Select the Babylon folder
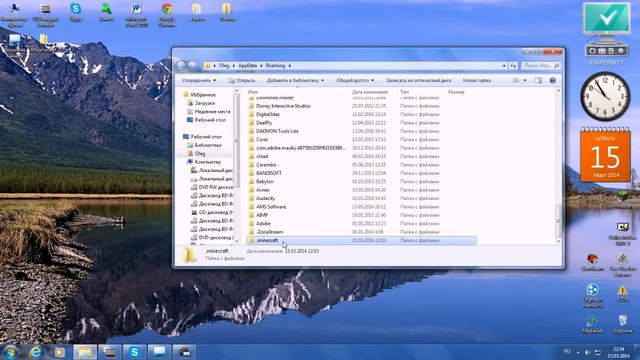Viewport: 640px width, 360px height. (264, 182)
